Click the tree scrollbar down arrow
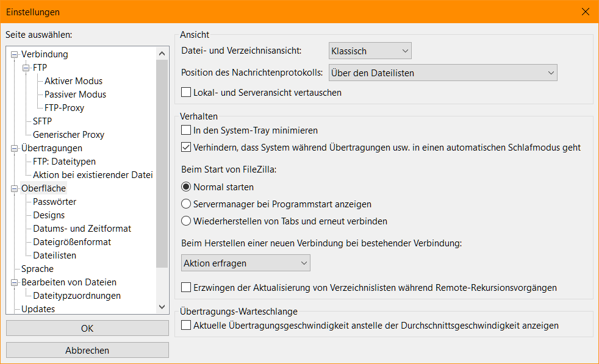 coord(162,307)
